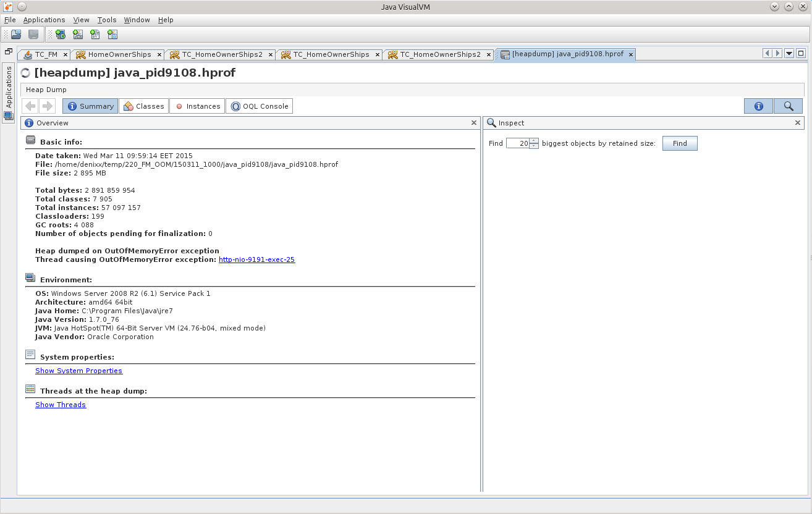Click the System properties section icon

[x=30, y=355]
